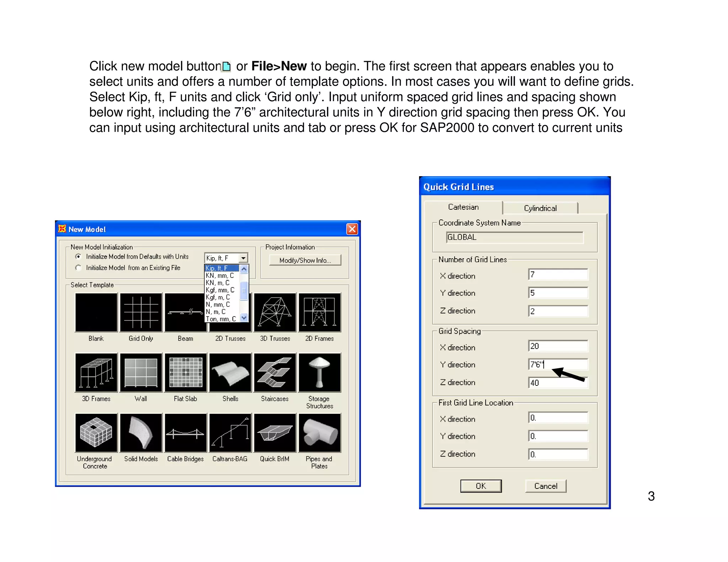
Task: Select the Storage Structures template icon
Action: pos(319,372)
